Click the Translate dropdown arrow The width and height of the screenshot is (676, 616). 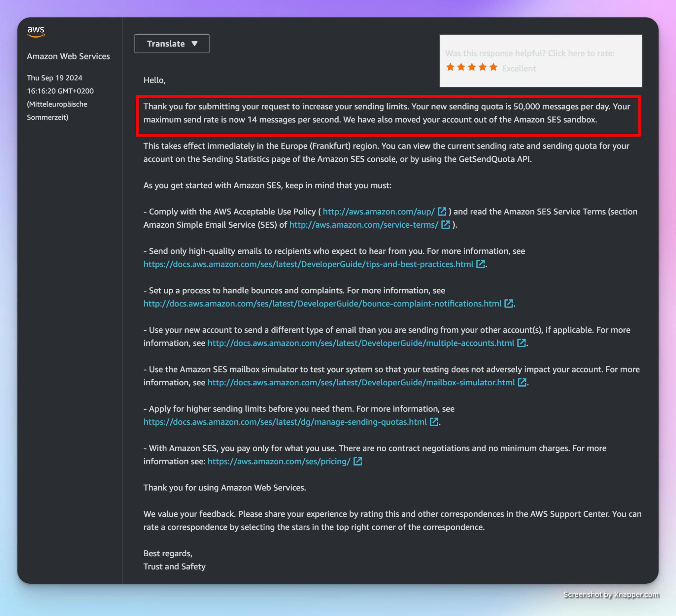click(194, 44)
